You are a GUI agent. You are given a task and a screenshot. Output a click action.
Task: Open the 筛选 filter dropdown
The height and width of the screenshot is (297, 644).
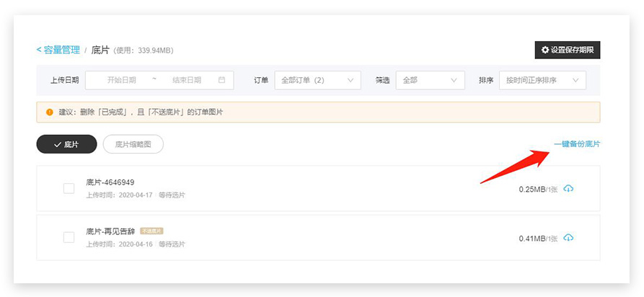(x=430, y=80)
